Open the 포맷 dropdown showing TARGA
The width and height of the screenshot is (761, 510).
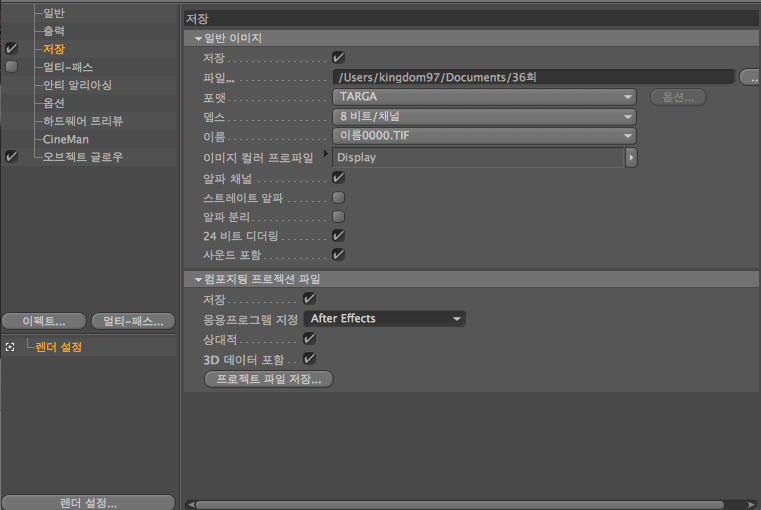point(484,97)
